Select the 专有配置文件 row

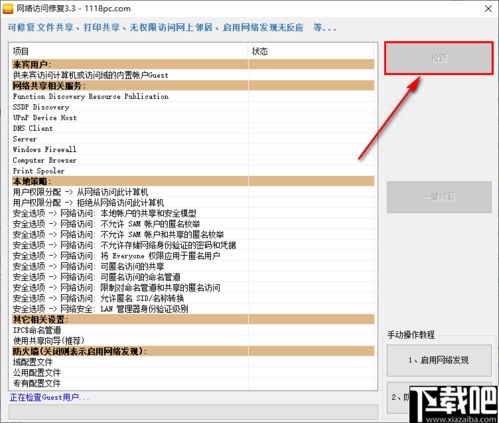point(193,383)
